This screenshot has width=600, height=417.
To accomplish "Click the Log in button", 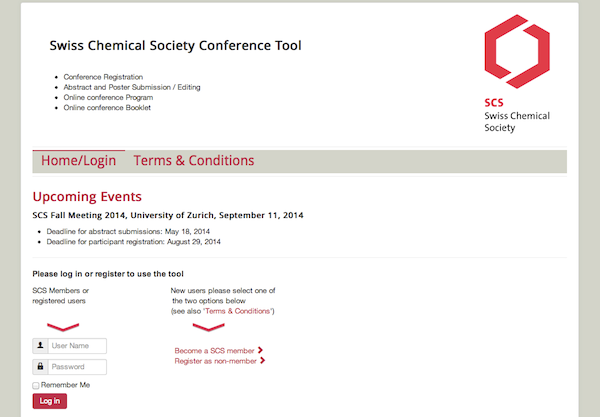I will pos(50,401).
